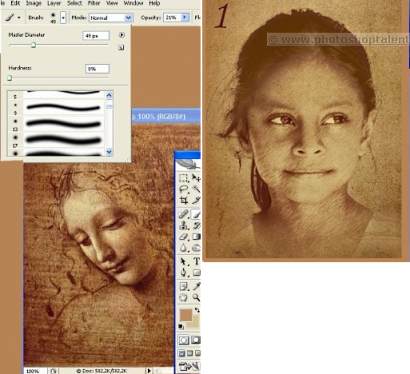Select the Zoom tool
Image resolution: width=410 pixels, height=374 pixels.
point(196,298)
